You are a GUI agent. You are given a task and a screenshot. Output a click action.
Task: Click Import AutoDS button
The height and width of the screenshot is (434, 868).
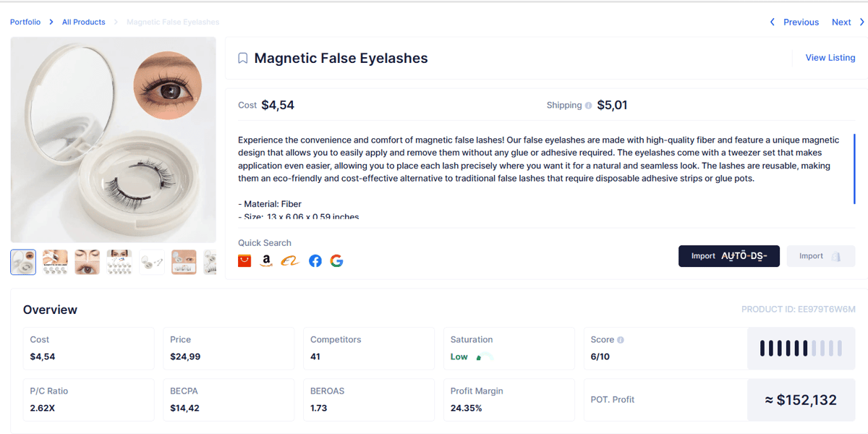[729, 256]
